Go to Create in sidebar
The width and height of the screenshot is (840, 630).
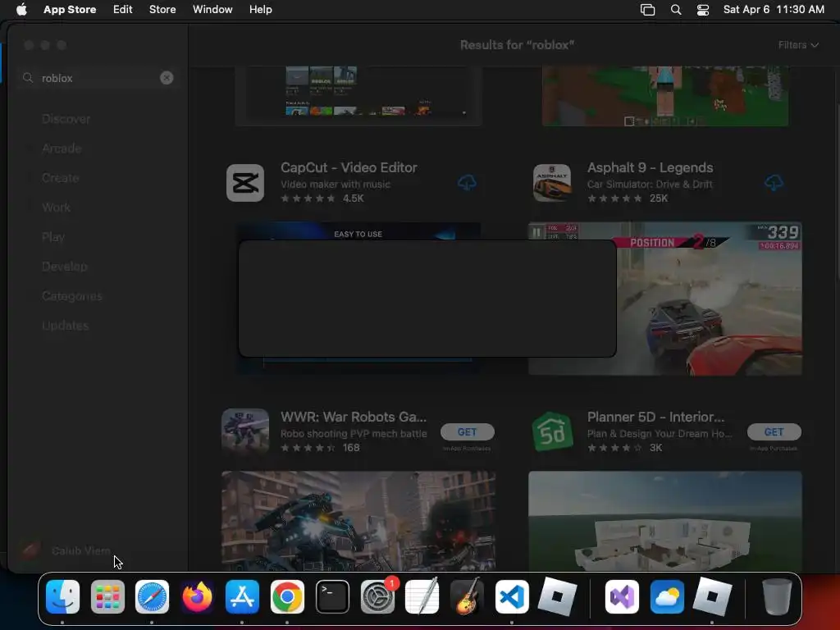click(61, 178)
